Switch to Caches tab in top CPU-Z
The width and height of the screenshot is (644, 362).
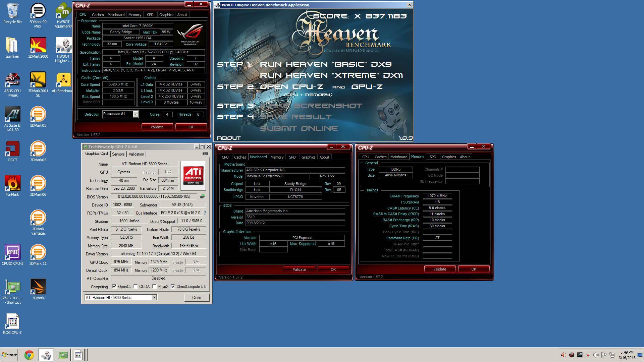point(98,15)
